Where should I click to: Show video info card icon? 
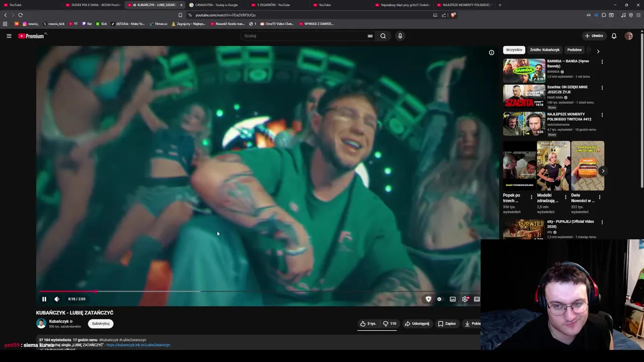[492, 52]
